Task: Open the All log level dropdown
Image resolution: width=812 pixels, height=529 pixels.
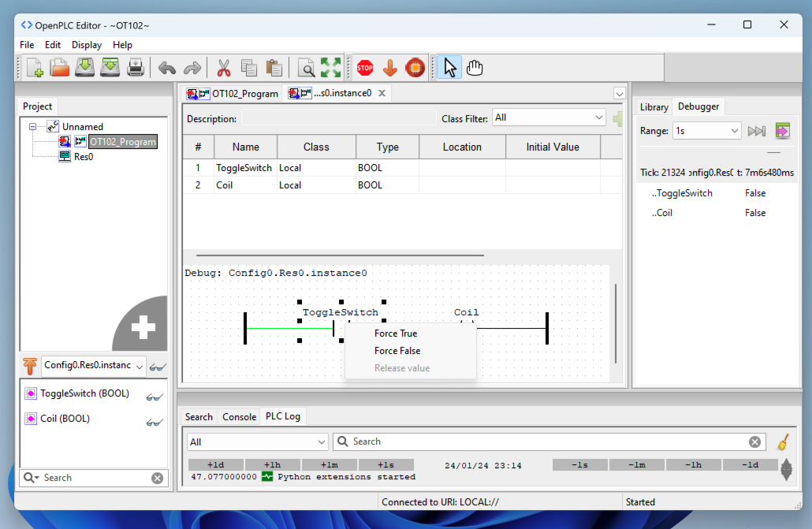Action: pyautogui.click(x=257, y=442)
